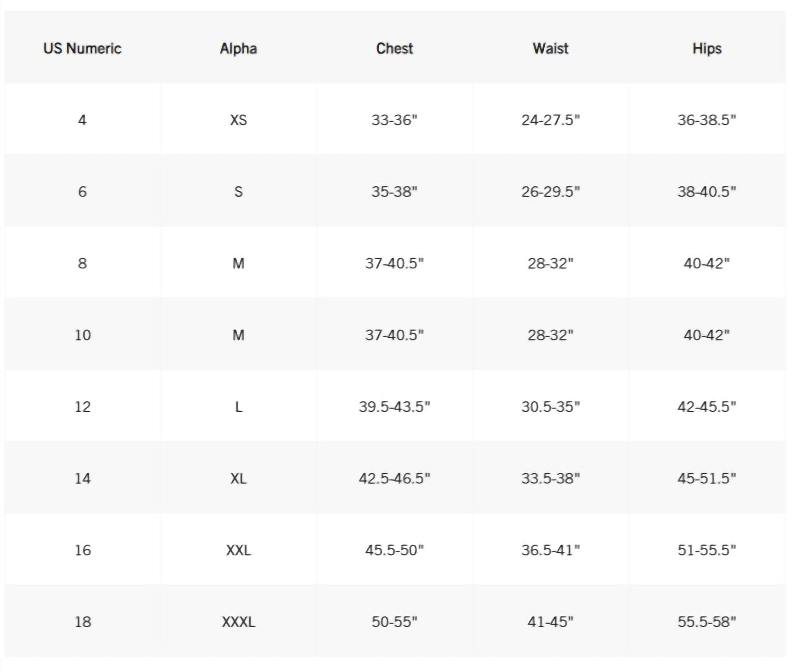Click the 38-40.5" hips measurement
This screenshot has height=672, width=799.
[x=707, y=192]
